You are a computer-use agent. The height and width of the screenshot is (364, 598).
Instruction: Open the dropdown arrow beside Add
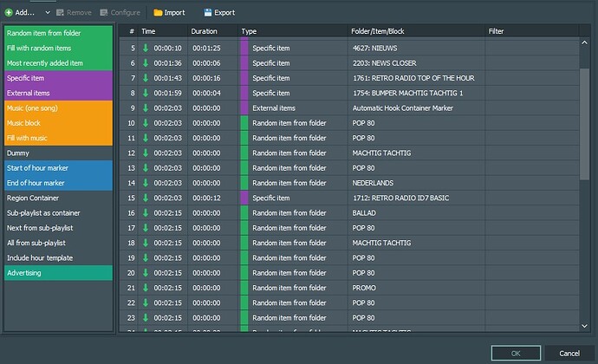click(48, 13)
